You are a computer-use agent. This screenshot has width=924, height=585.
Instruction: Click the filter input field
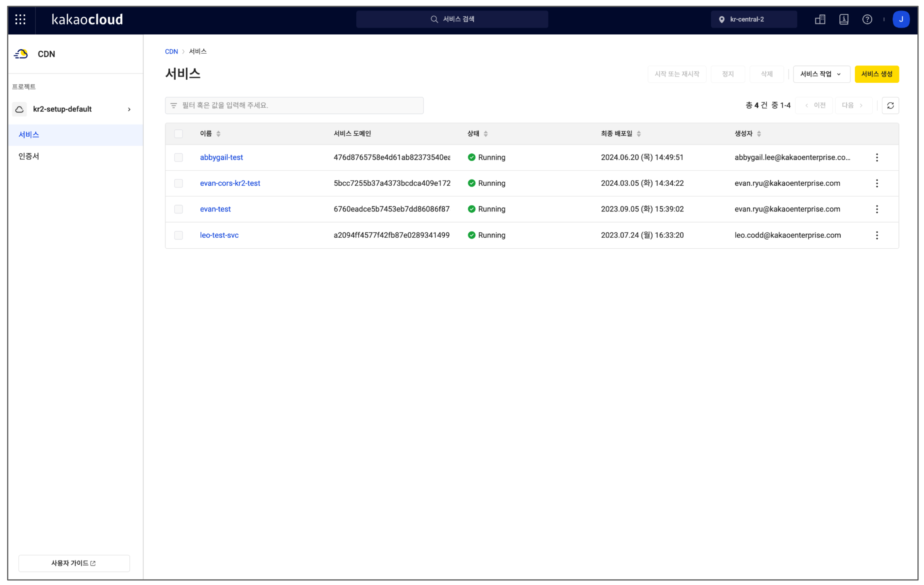click(x=294, y=106)
